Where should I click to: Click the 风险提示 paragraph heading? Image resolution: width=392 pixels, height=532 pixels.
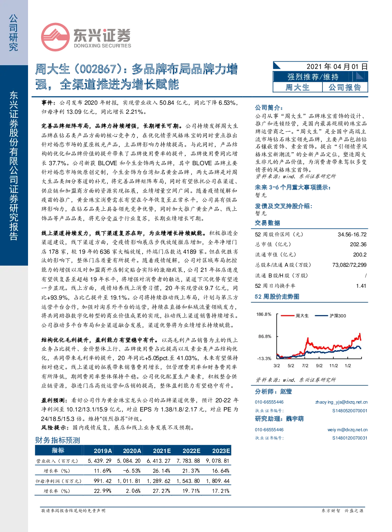(55, 428)
